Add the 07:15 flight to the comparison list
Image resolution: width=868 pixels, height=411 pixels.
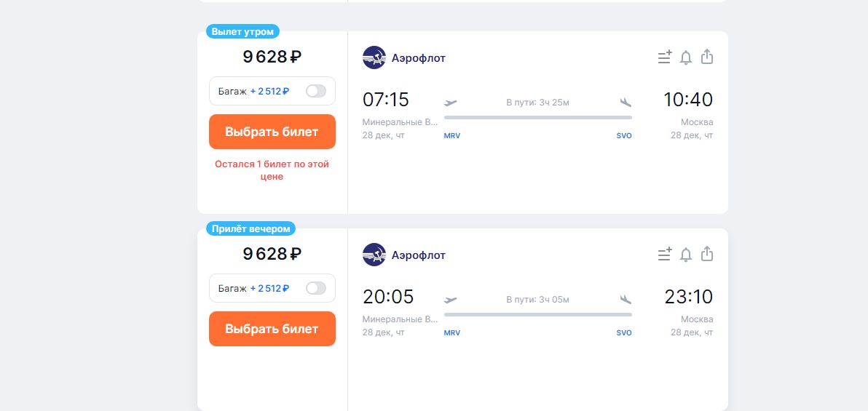(x=664, y=57)
